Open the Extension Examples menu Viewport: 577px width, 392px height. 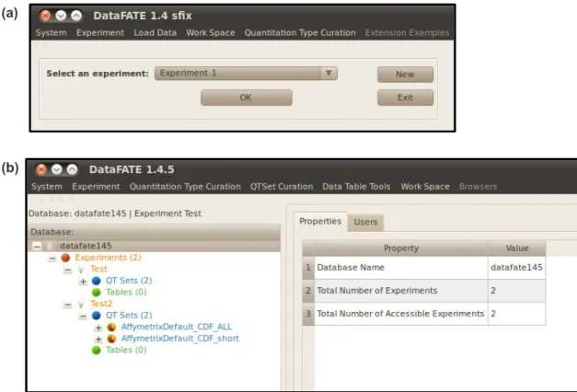point(407,33)
